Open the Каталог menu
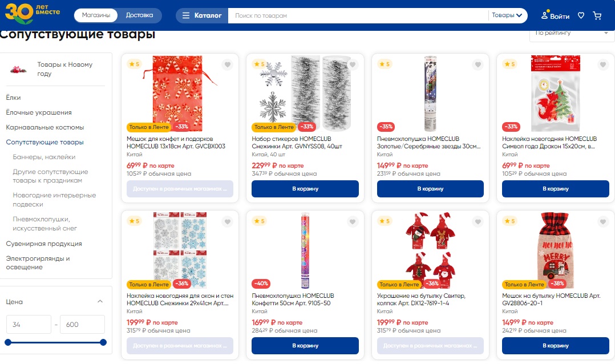Image resolution: width=615 pixels, height=364 pixels. tap(202, 16)
